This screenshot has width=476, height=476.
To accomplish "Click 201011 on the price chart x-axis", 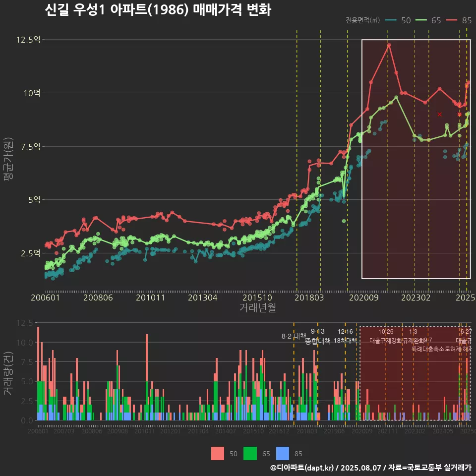I will coord(150,297).
